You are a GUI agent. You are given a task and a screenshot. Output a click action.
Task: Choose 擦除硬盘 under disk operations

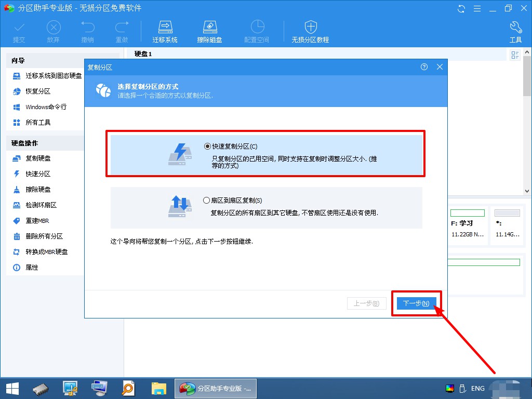pyautogui.click(x=32, y=190)
